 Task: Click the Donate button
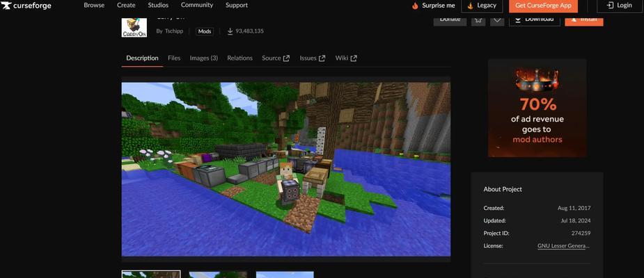point(450,20)
